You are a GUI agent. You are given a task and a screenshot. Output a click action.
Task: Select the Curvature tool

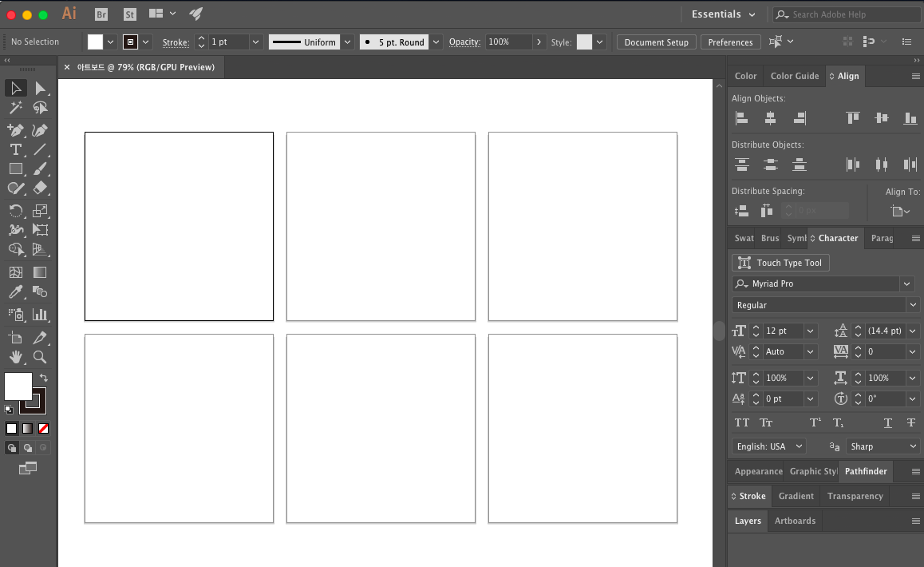coord(40,130)
